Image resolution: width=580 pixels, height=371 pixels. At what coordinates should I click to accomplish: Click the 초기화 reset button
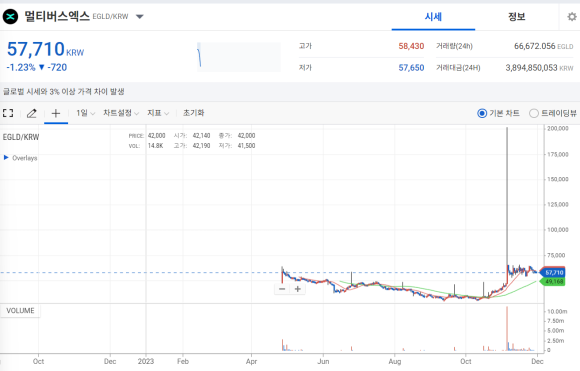tap(193, 113)
